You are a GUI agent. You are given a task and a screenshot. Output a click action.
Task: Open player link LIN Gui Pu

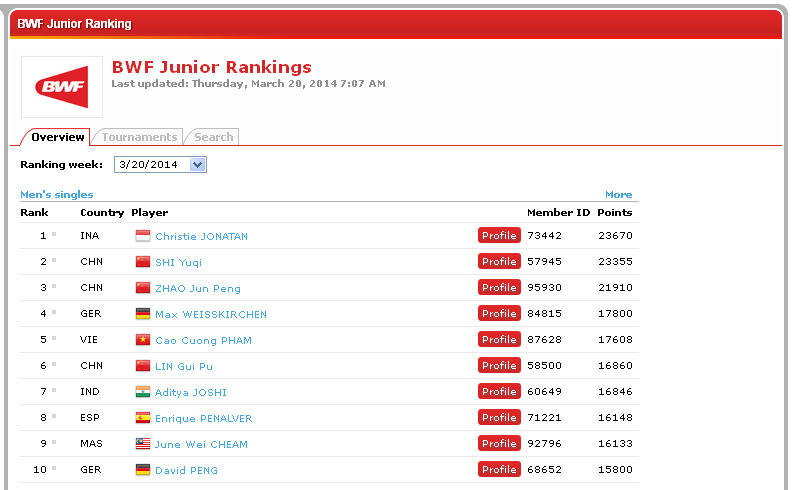pyautogui.click(x=186, y=366)
